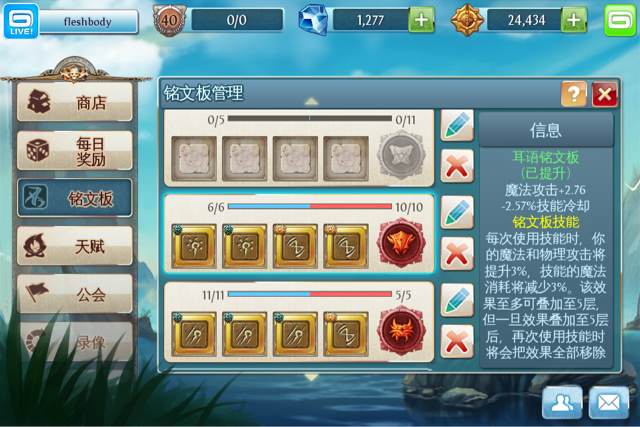
Task: Open the mail envelope icon
Action: coord(609,403)
